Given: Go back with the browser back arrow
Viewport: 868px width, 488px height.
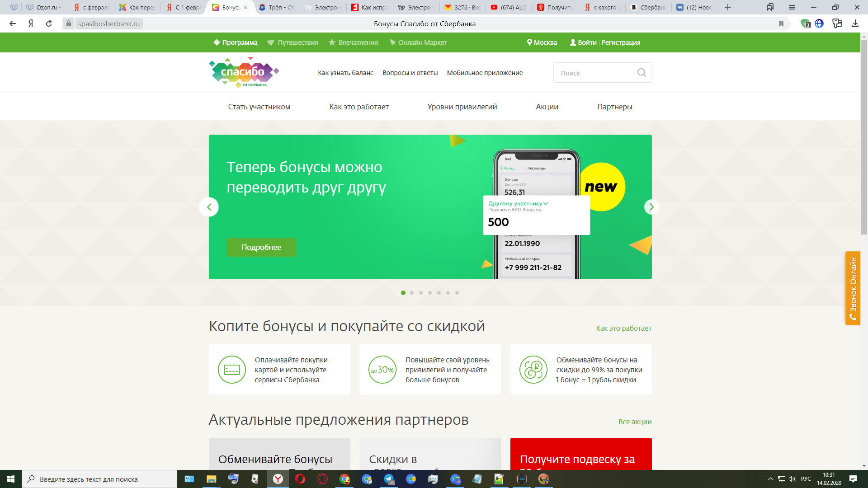Looking at the screenshot, I should pos(13,23).
